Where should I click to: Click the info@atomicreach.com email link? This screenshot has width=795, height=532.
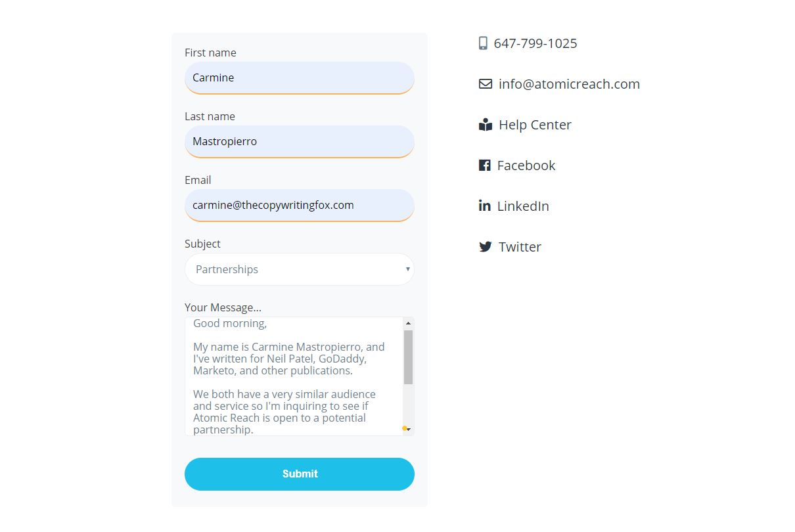pos(569,84)
